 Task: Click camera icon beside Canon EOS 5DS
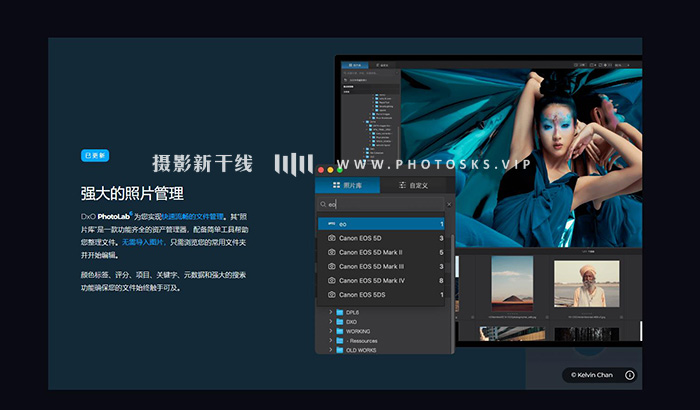pyautogui.click(x=332, y=295)
